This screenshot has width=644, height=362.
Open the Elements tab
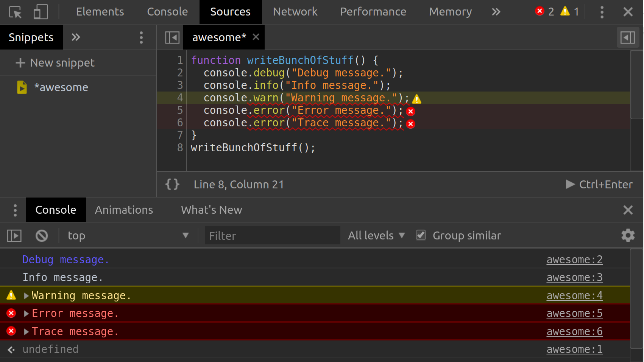[x=100, y=12]
